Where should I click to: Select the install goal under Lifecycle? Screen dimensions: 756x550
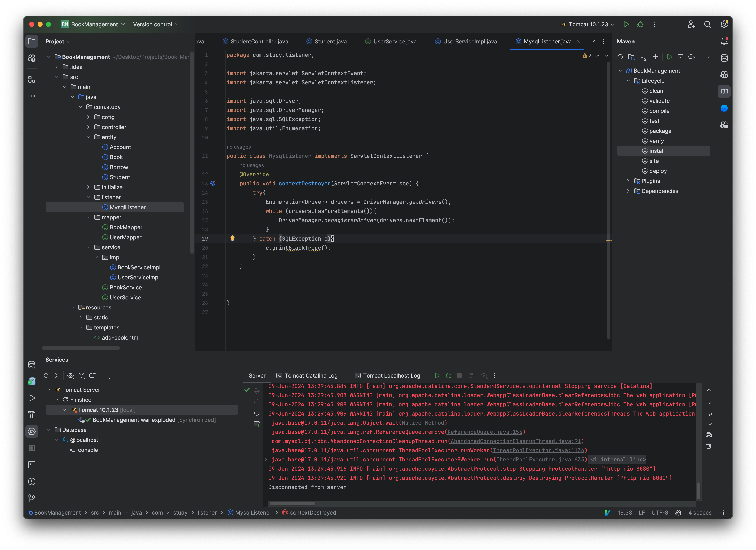click(x=656, y=151)
